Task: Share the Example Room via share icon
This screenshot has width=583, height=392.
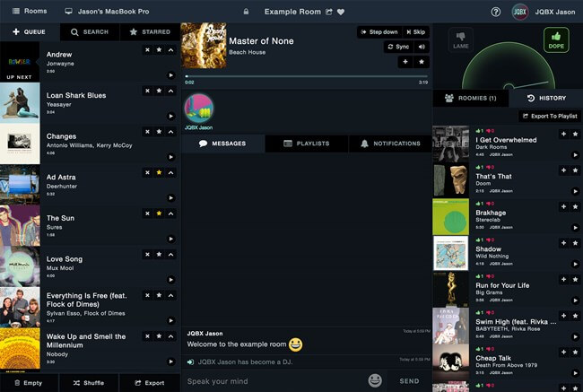Action: coord(329,12)
